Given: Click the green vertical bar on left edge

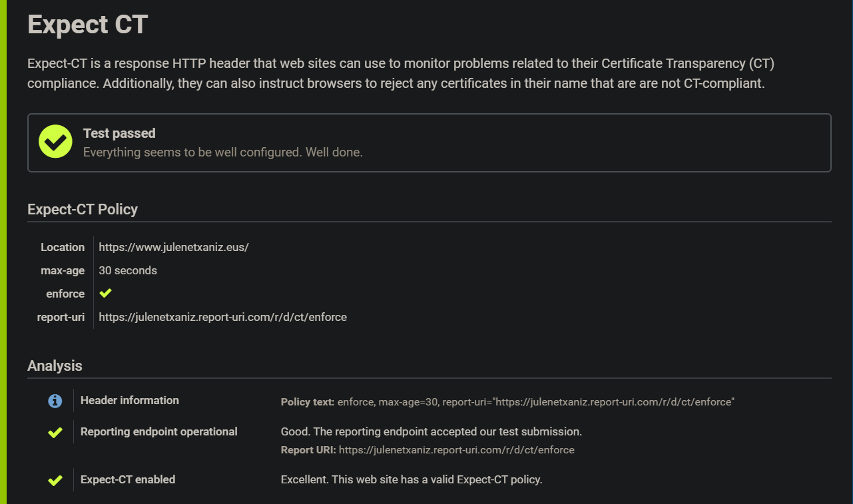Looking at the screenshot, I should click(x=3, y=252).
